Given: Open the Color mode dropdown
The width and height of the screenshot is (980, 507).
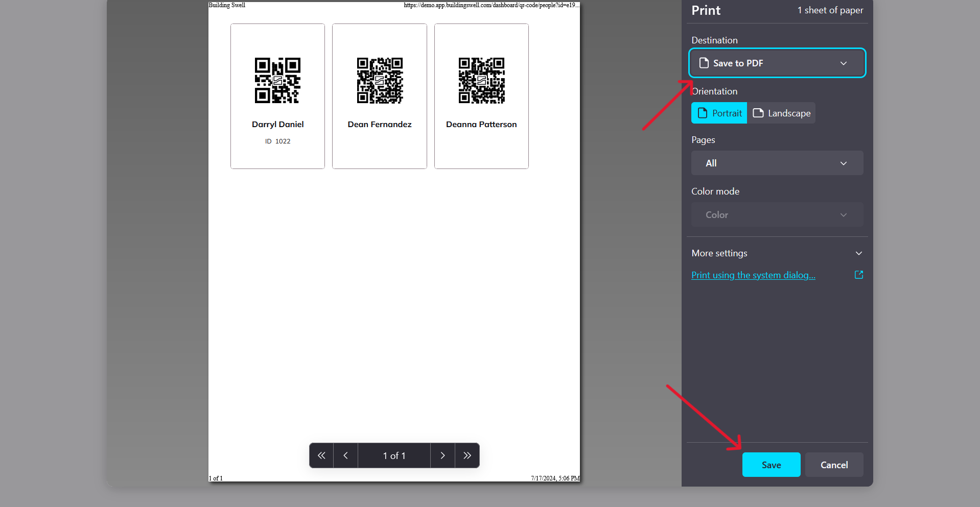Looking at the screenshot, I should point(777,214).
